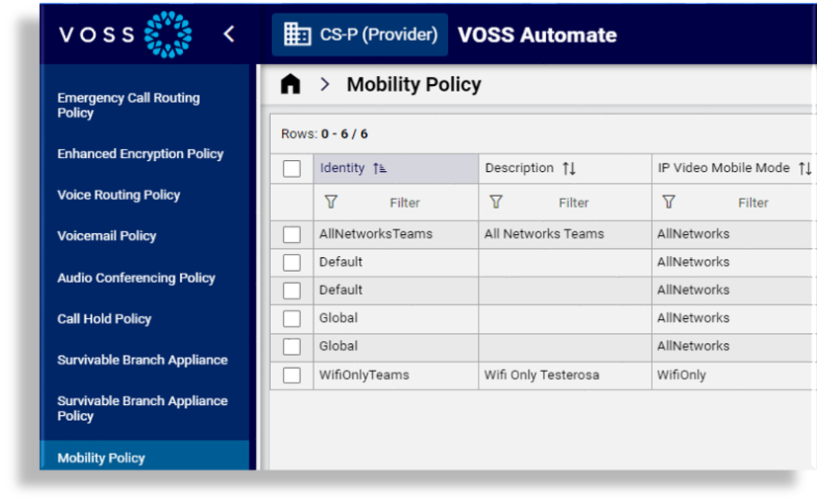
Task: Open Audio Conferencing Policy menu item
Action: pos(136,278)
